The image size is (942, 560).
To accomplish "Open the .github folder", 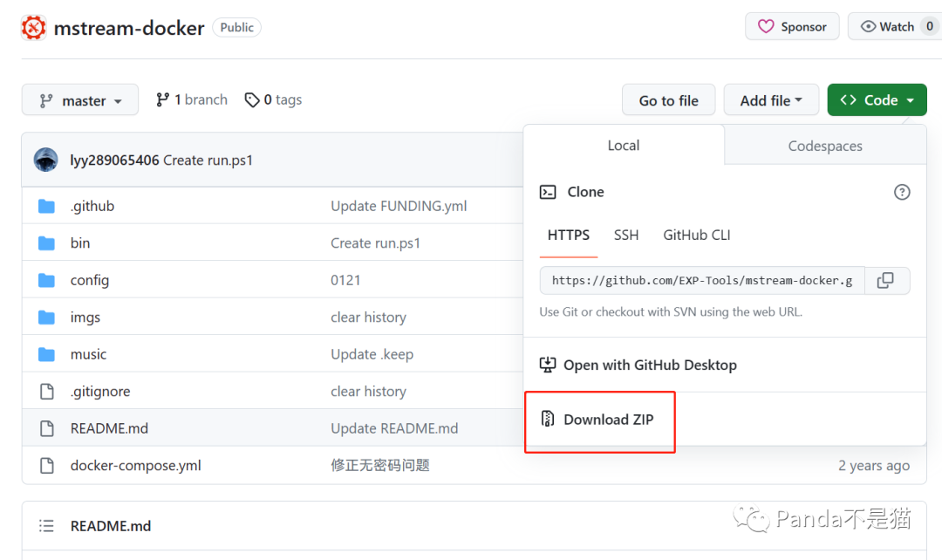I will coord(92,206).
